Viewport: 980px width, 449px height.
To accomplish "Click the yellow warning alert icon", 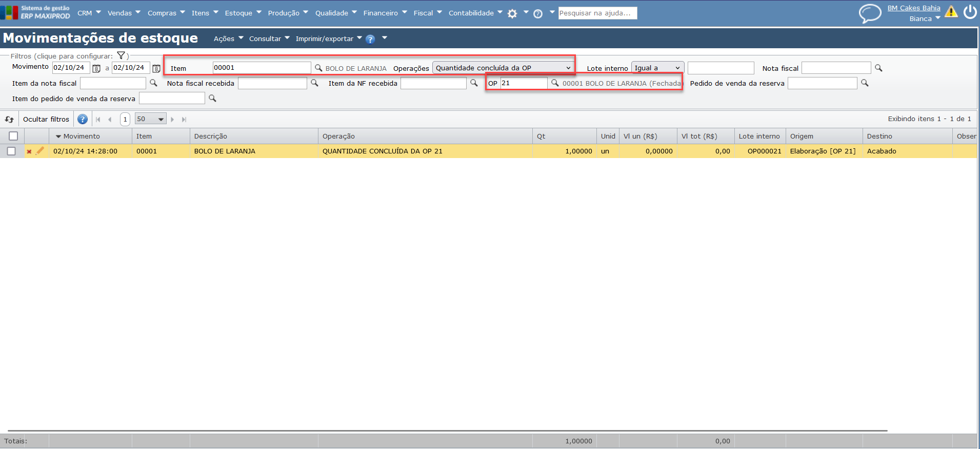I will [951, 12].
